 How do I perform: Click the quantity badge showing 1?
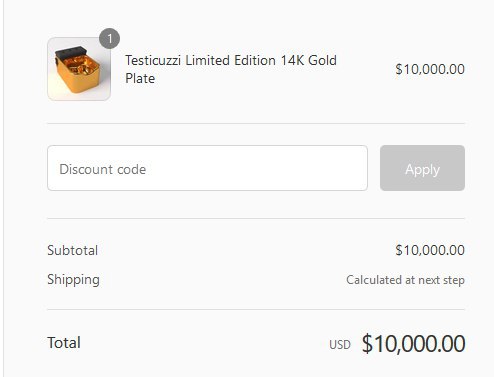(x=109, y=39)
